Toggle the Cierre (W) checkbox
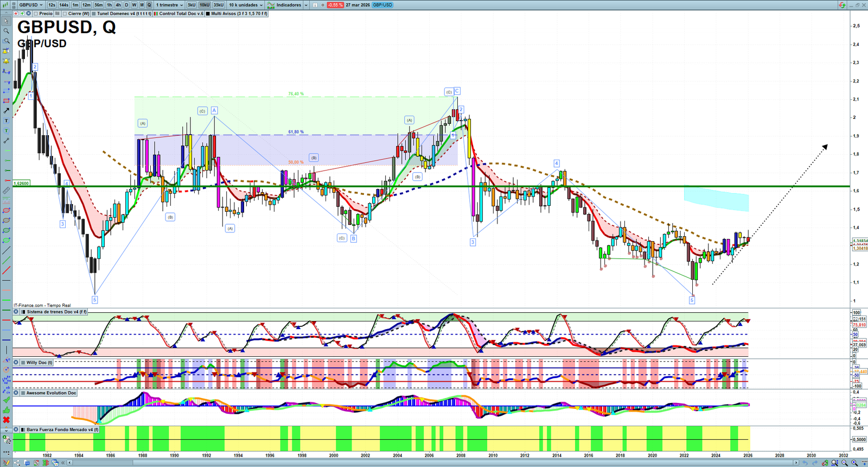 [x=65, y=14]
